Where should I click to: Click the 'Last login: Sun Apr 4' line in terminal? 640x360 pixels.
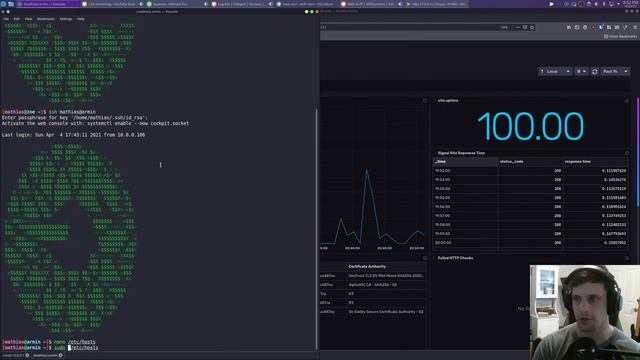tap(73, 135)
